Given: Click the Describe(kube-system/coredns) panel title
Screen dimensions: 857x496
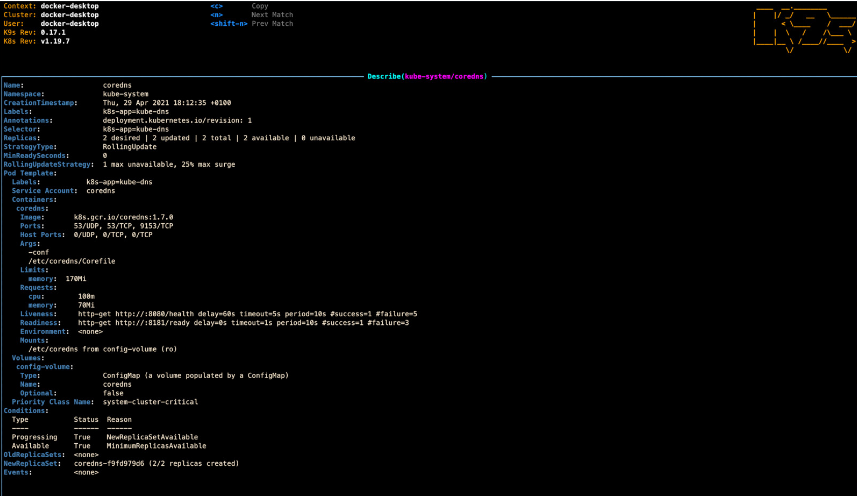Looking at the screenshot, I should [427, 76].
